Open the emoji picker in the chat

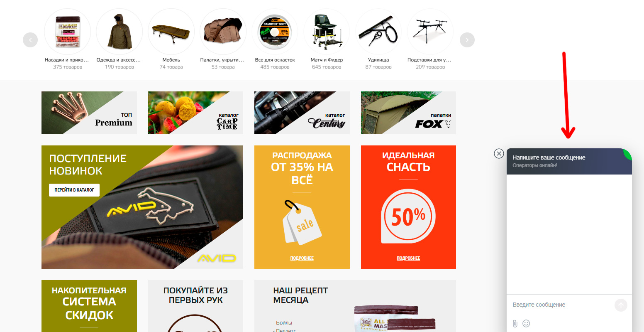[526, 323]
